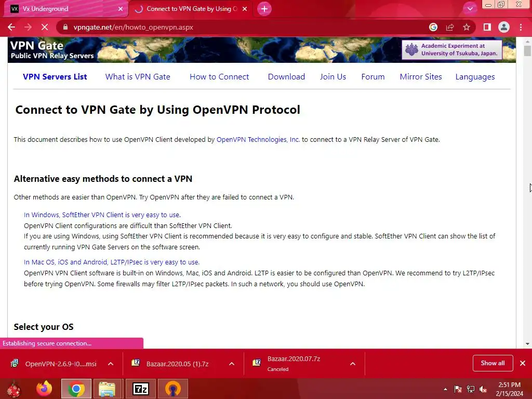Click muted volume tray icon
532x399 pixels.
(x=483, y=389)
